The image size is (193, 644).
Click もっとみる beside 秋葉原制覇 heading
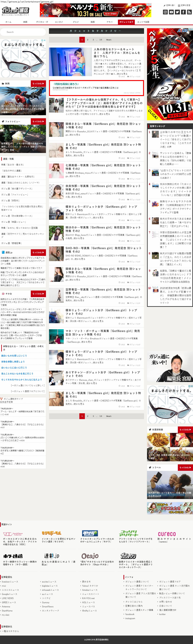pos(185,430)
